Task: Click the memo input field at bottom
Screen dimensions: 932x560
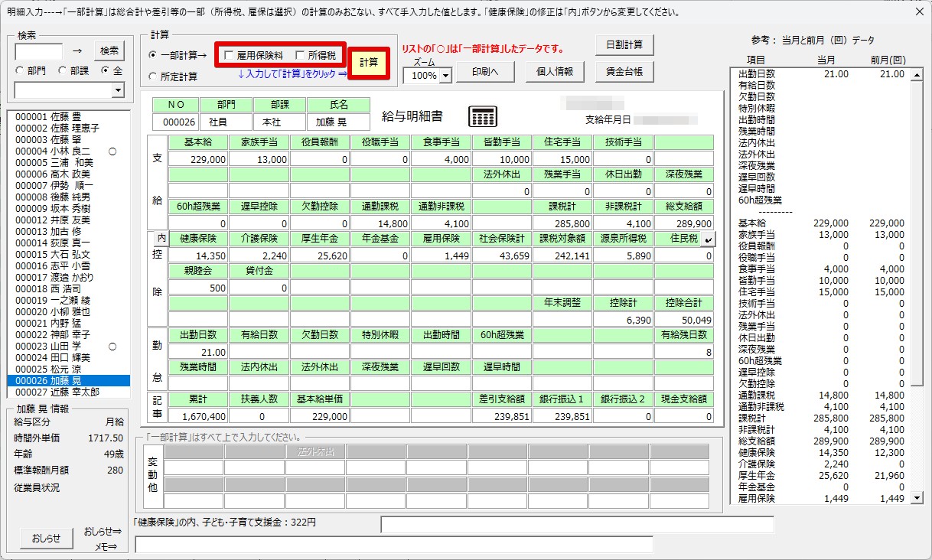Action: point(394,544)
